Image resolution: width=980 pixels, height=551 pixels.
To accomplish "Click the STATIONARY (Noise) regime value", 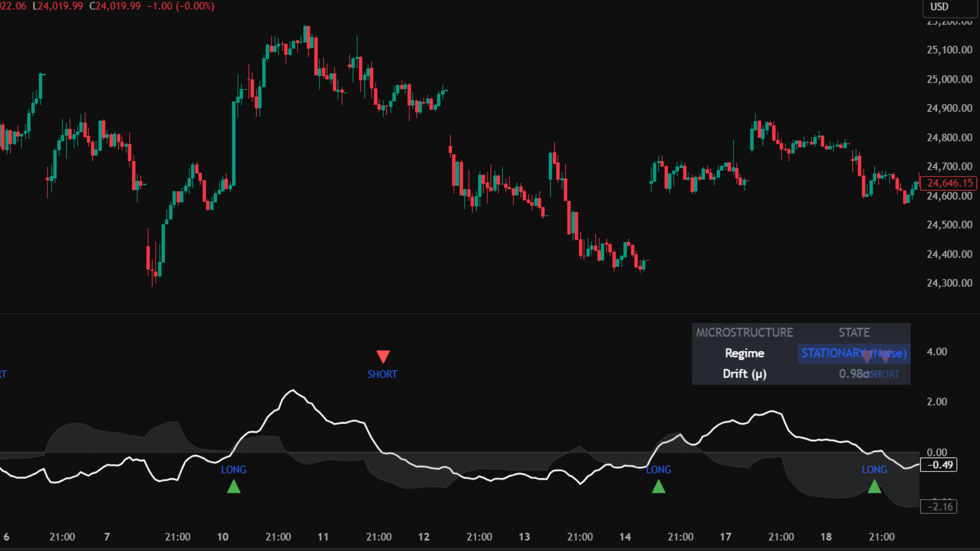I will coord(853,353).
